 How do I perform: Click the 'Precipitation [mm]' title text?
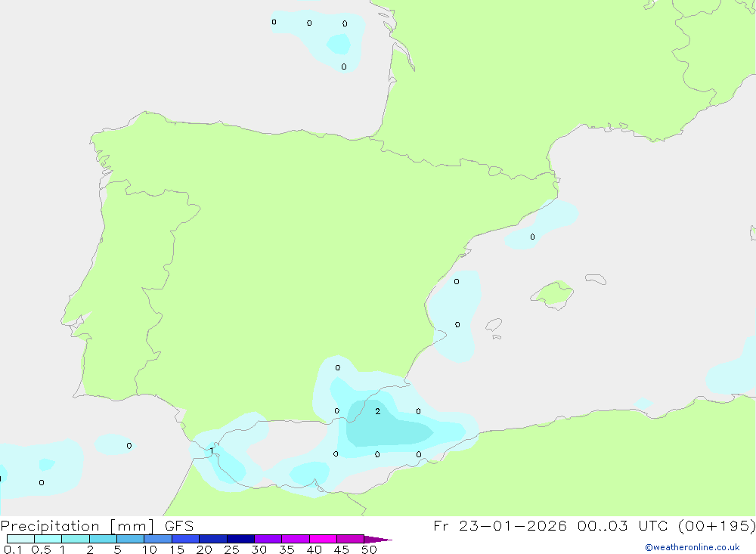[x=78, y=526]
